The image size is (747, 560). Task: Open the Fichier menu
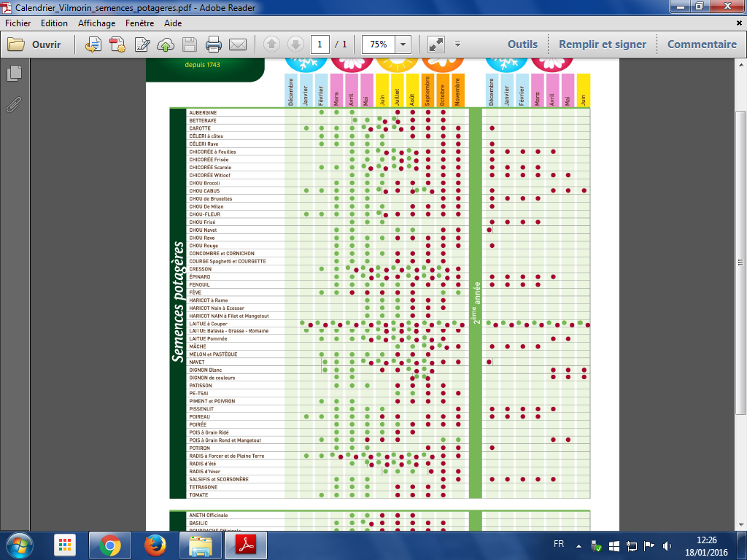(x=18, y=23)
